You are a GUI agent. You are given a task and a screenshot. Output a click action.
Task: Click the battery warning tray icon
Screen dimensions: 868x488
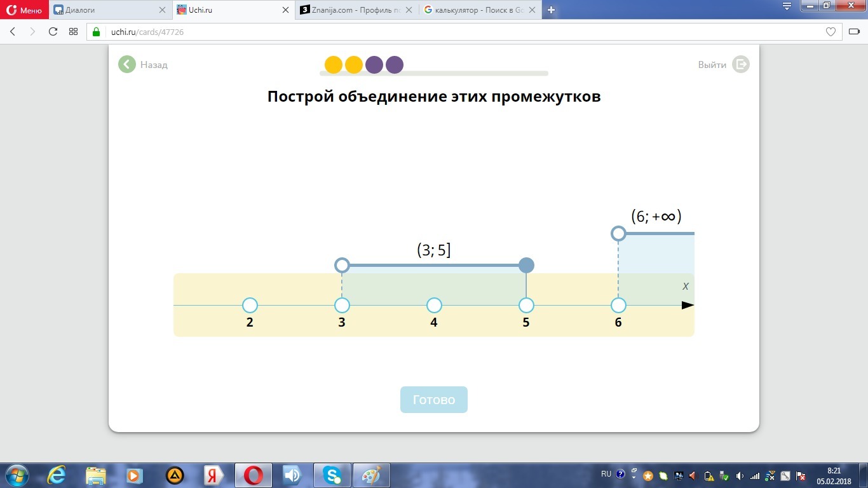point(709,476)
